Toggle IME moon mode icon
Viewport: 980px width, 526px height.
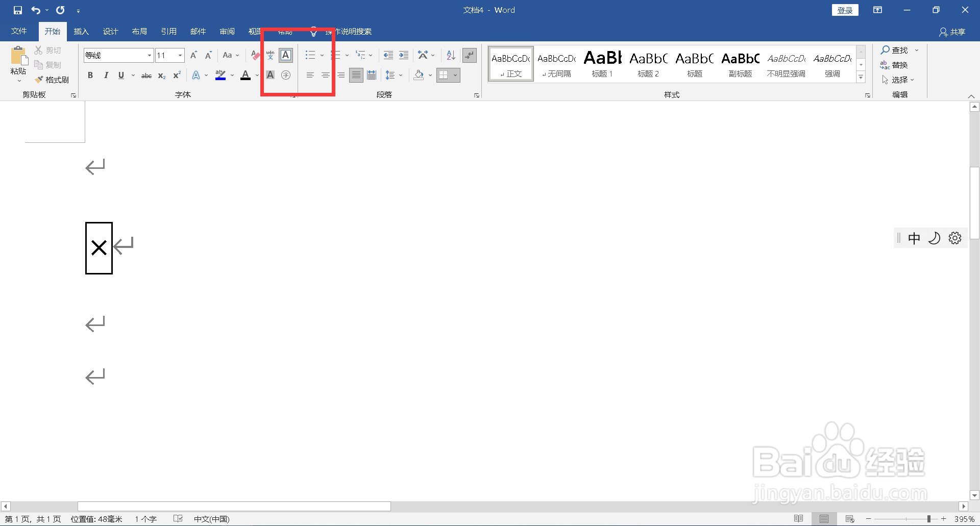(934, 238)
